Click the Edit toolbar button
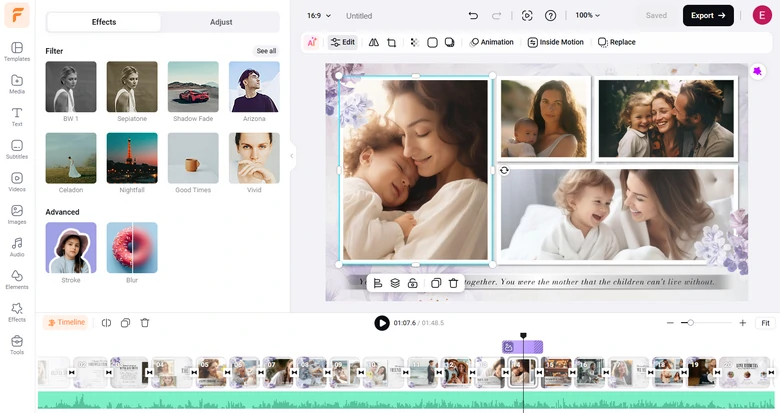The height and width of the screenshot is (413, 780). click(343, 42)
